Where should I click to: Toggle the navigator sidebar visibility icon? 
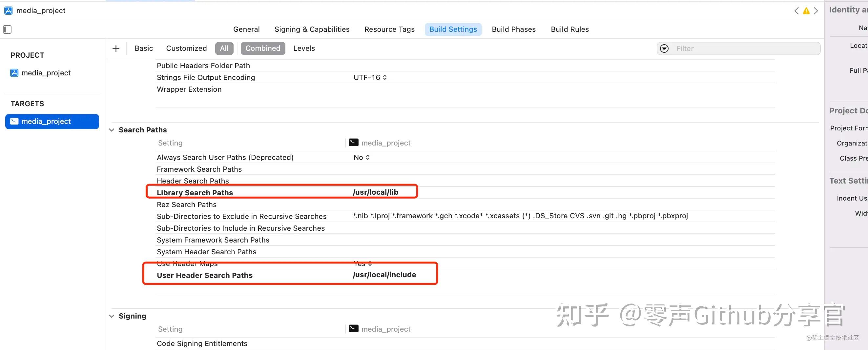[7, 29]
